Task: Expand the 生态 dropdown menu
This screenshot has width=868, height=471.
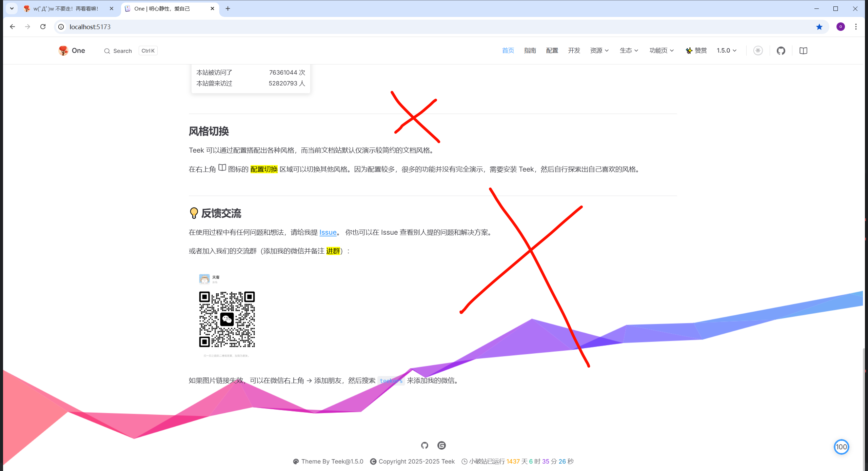Action: point(629,51)
